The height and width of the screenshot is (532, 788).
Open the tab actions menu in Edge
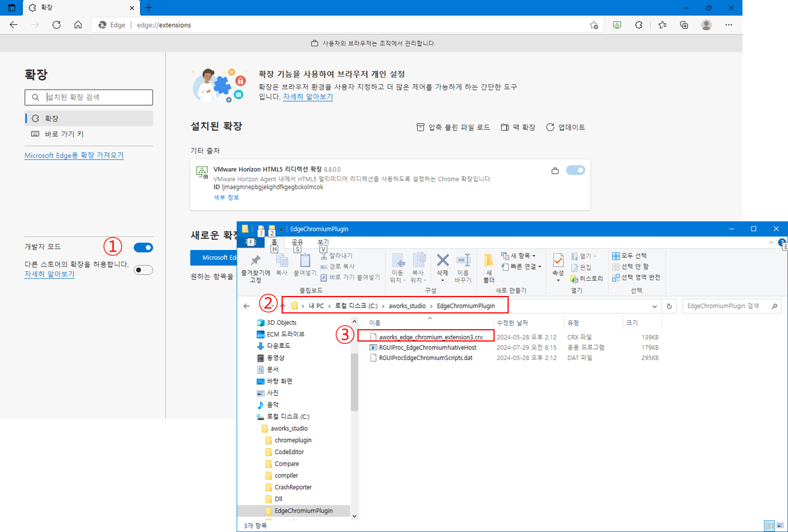pyautogui.click(x=11, y=8)
